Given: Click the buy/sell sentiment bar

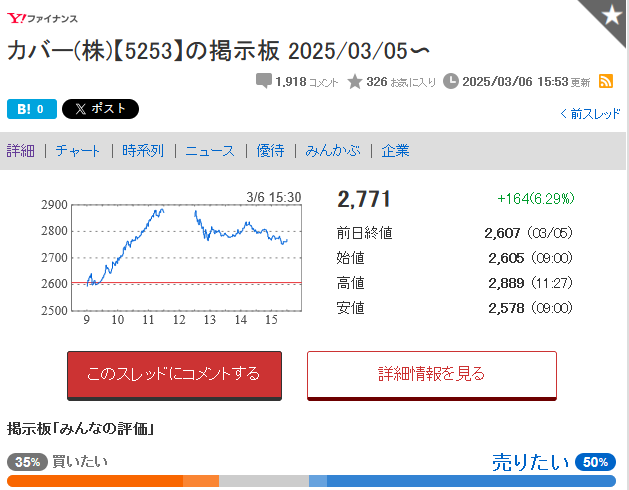Looking at the screenshot, I should pyautogui.click(x=311, y=481).
